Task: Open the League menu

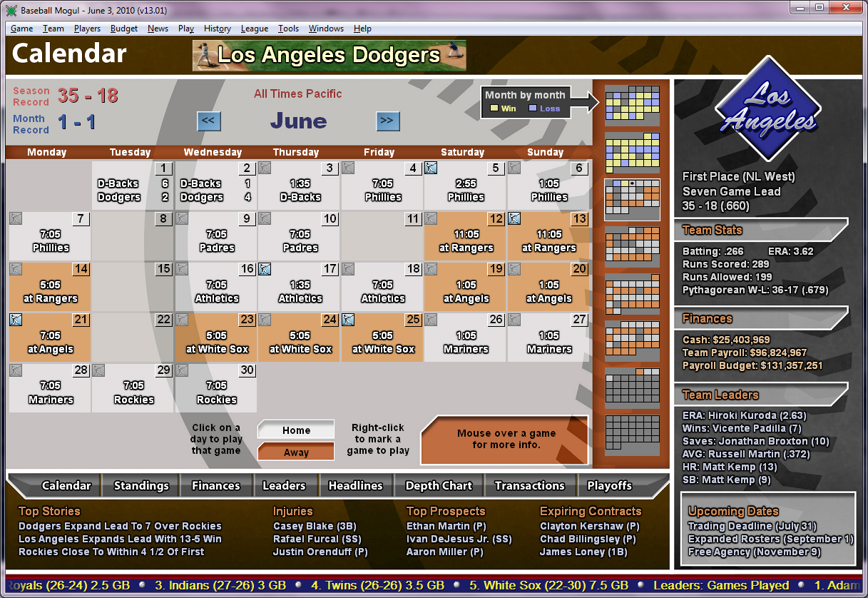Action: pos(254,29)
